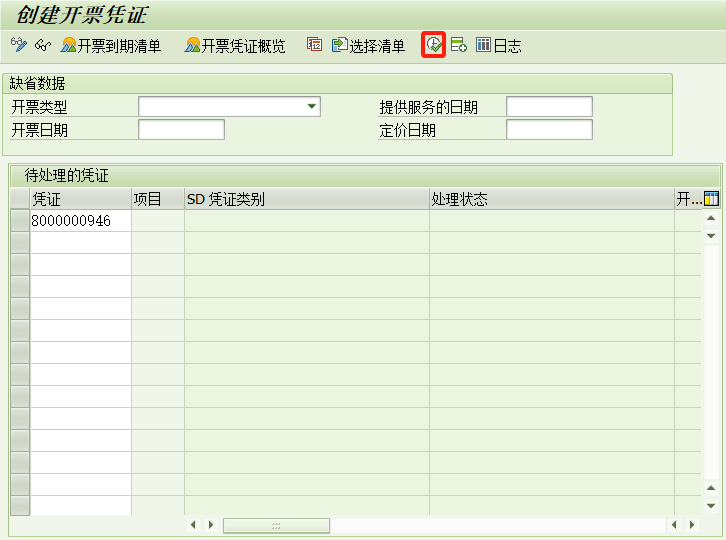This screenshot has height=540, width=726.
Task: Click right arrow just left of horizontal scrollbar thumb
Action: tap(211, 525)
